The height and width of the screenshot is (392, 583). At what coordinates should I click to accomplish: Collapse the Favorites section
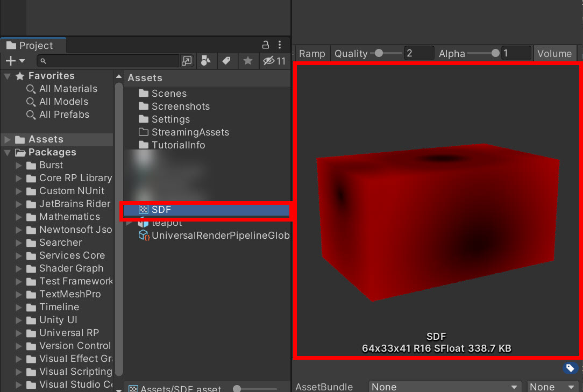point(7,76)
